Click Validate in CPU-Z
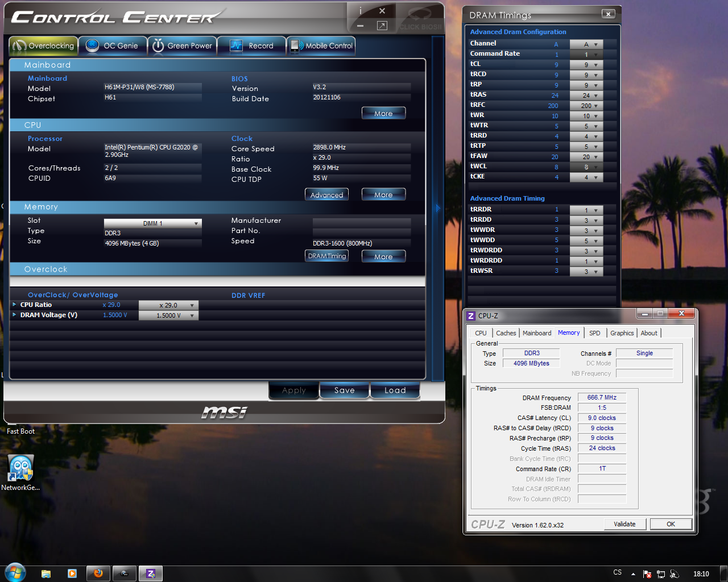This screenshot has width=728, height=582. tap(624, 524)
